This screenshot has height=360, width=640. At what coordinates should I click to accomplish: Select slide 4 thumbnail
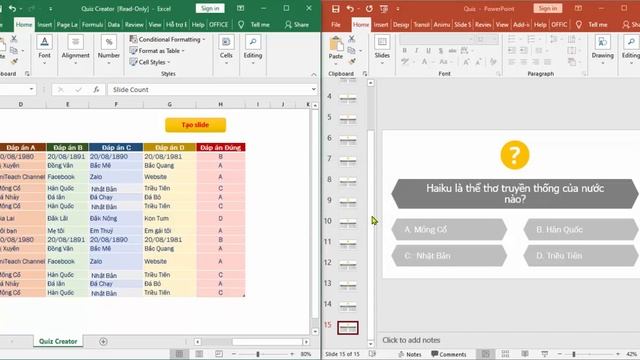[x=348, y=98]
